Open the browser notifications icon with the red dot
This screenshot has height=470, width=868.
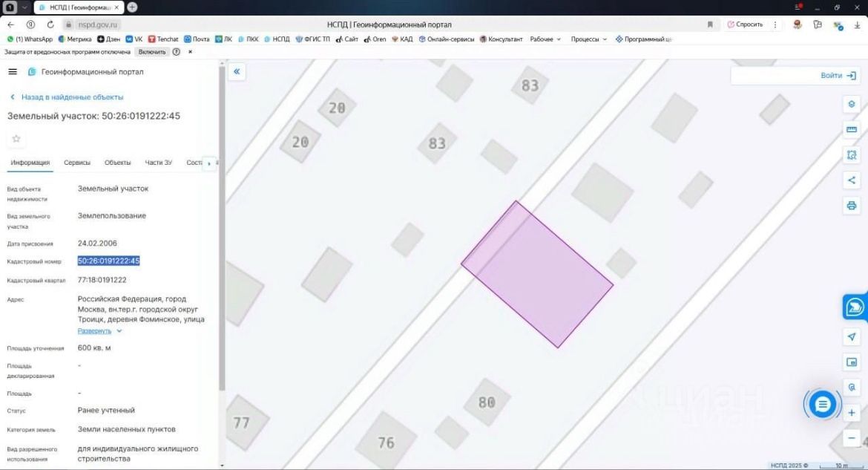[x=798, y=7]
